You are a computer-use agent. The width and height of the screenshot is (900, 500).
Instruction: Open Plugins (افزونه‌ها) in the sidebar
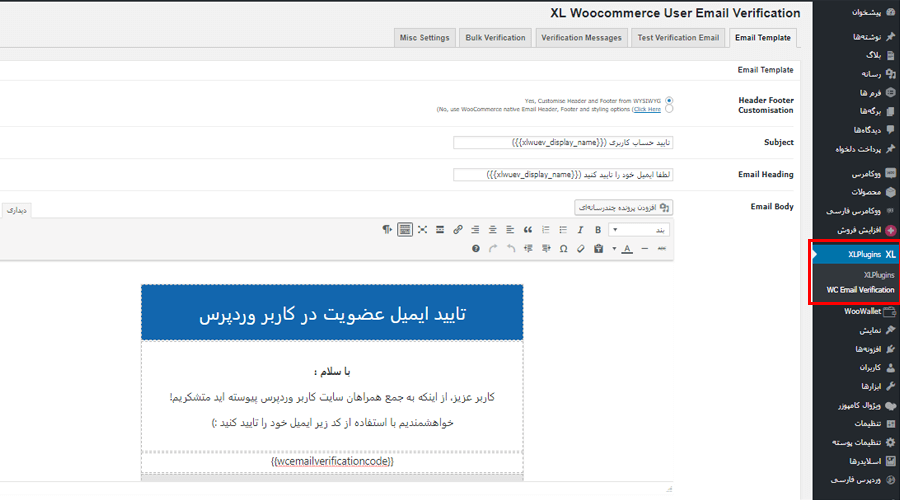coord(868,348)
